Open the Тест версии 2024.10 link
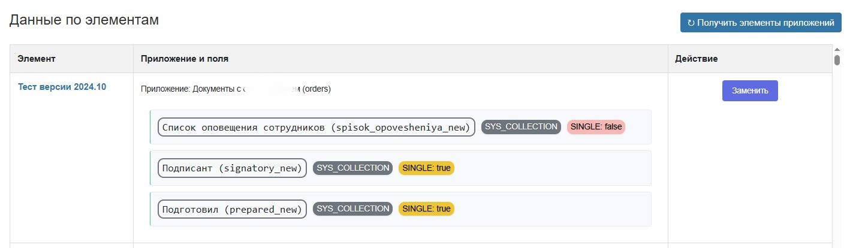868x248 pixels. [62, 87]
